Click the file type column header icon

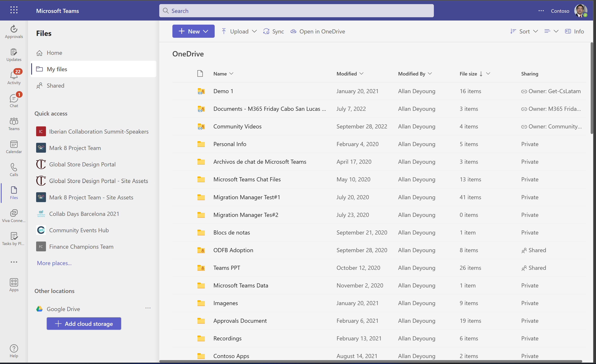pyautogui.click(x=200, y=73)
